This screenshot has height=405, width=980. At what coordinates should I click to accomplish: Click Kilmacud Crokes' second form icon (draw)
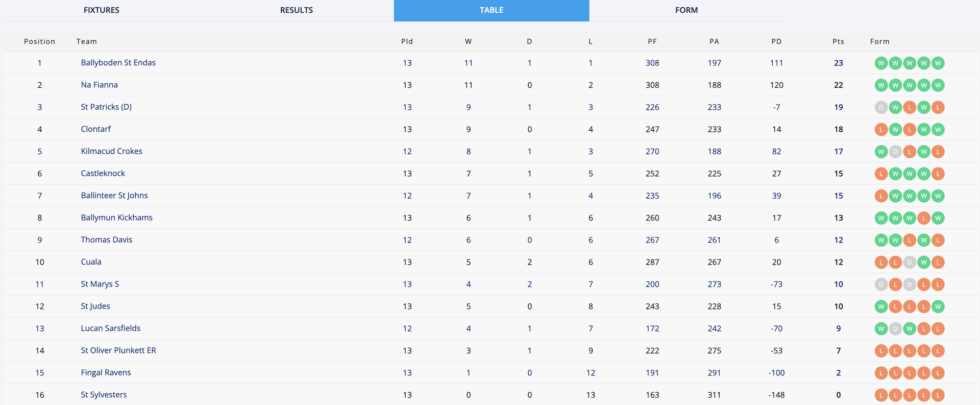coord(895,152)
